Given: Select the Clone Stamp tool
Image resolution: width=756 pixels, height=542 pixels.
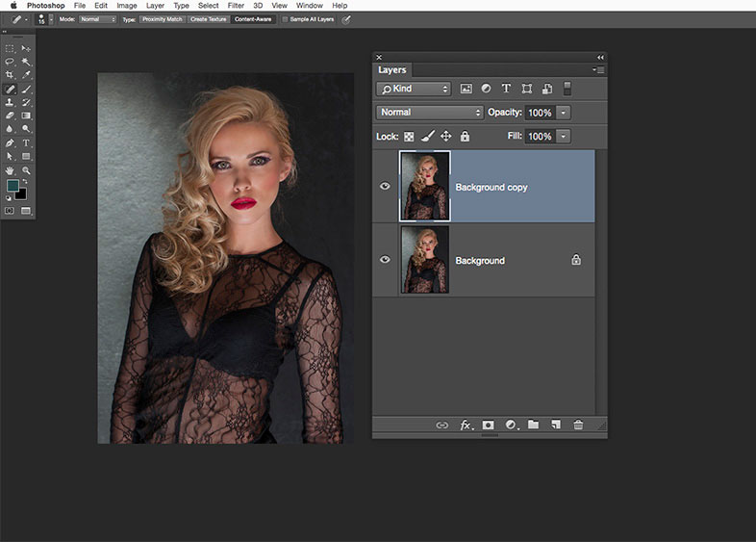Looking at the screenshot, I should (10, 102).
